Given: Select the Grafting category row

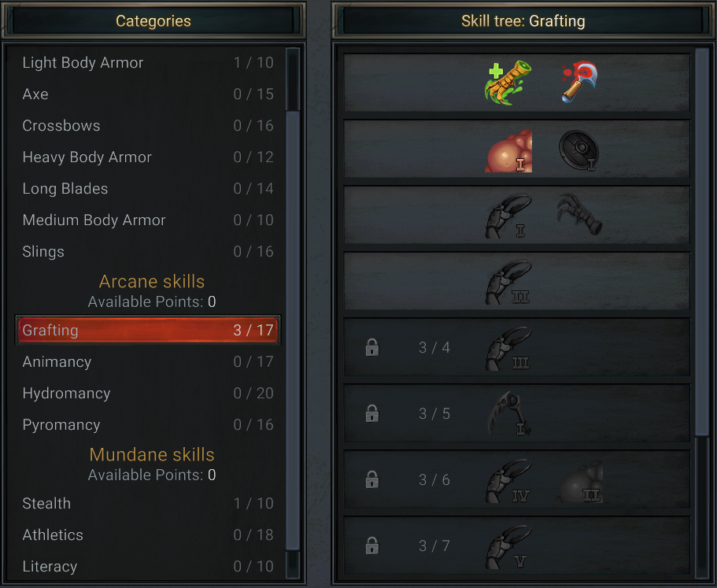Looking at the screenshot, I should (148, 330).
